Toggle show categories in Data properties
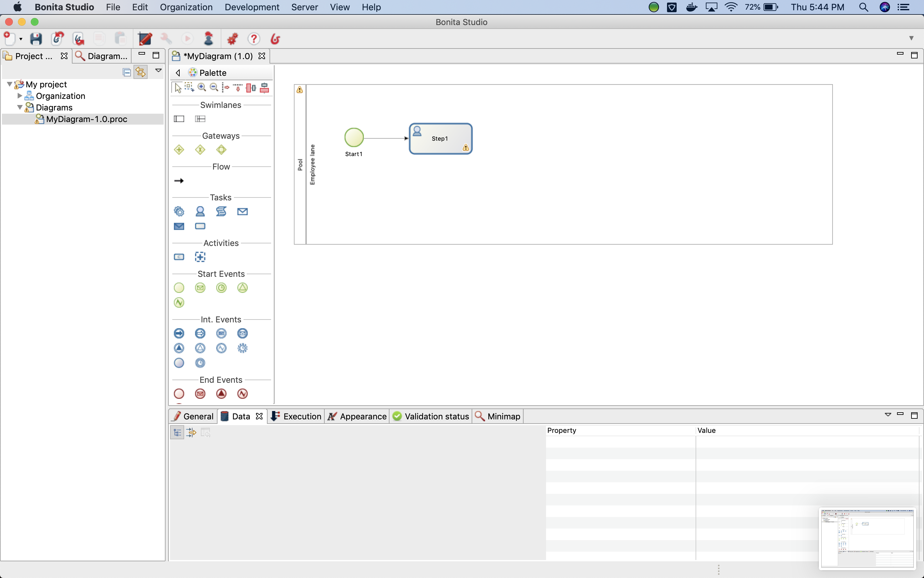Viewport: 924px width, 578px height. (x=177, y=432)
